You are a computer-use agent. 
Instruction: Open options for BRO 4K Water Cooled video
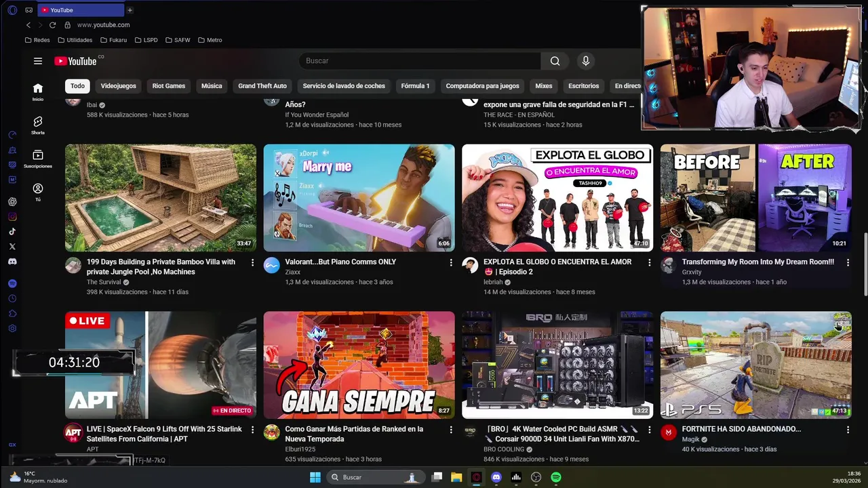coord(649,430)
